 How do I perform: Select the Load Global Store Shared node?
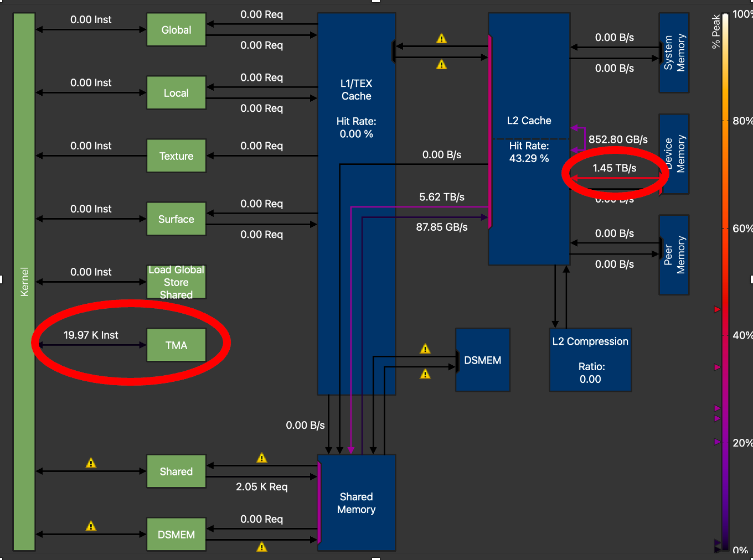tap(176, 282)
